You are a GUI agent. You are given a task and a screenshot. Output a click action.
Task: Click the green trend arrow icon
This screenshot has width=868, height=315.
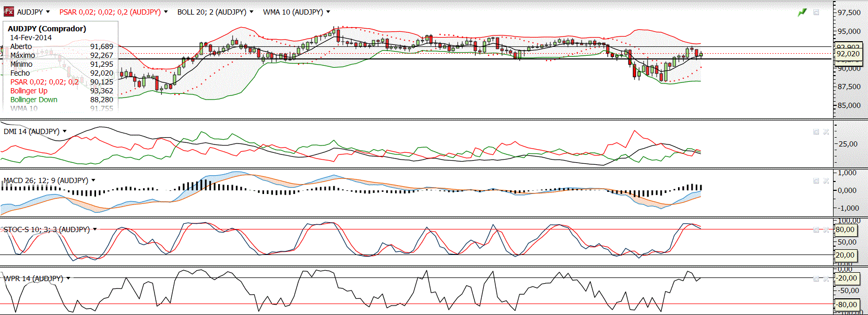pyautogui.click(x=802, y=12)
